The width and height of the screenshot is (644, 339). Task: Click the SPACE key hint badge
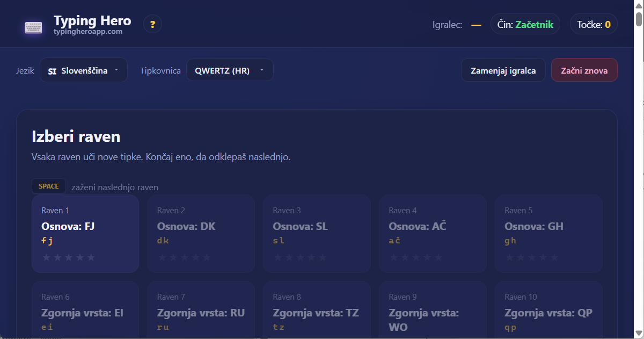pos(49,186)
